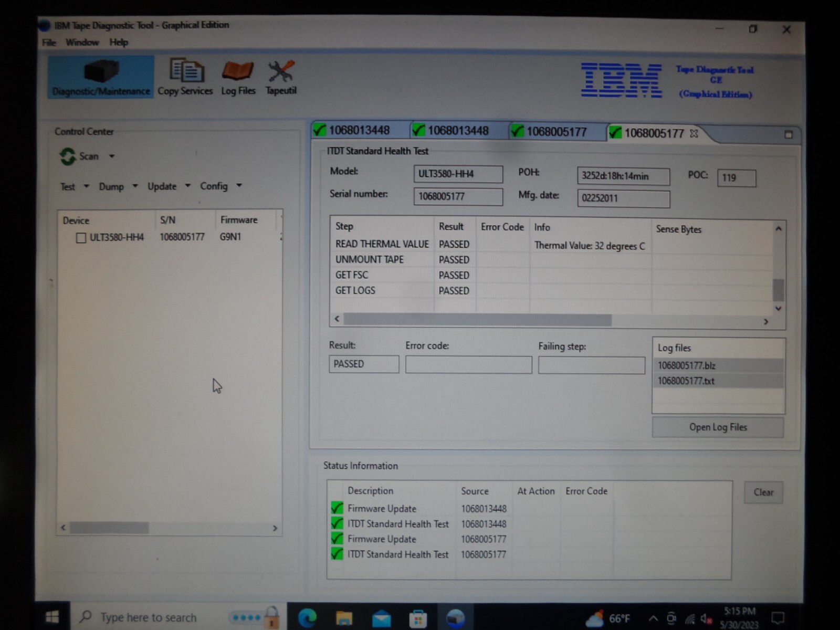Open weather widget showing 66°F
This screenshot has width=840, height=630.
(x=607, y=618)
